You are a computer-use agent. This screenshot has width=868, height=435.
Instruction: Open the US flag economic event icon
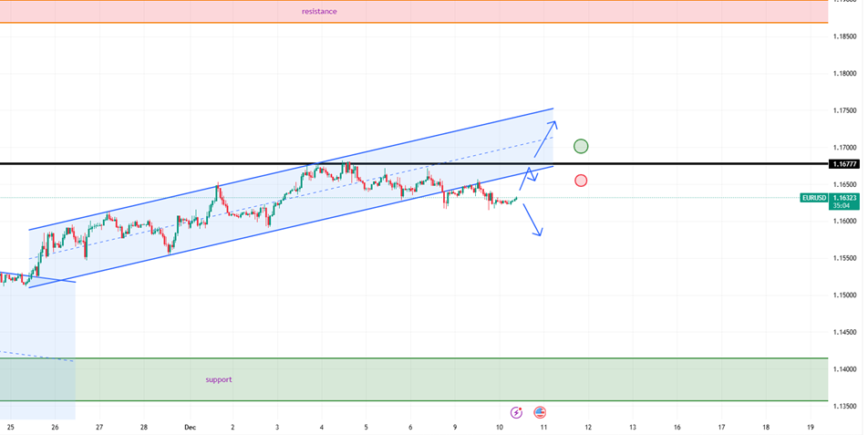tap(540, 412)
